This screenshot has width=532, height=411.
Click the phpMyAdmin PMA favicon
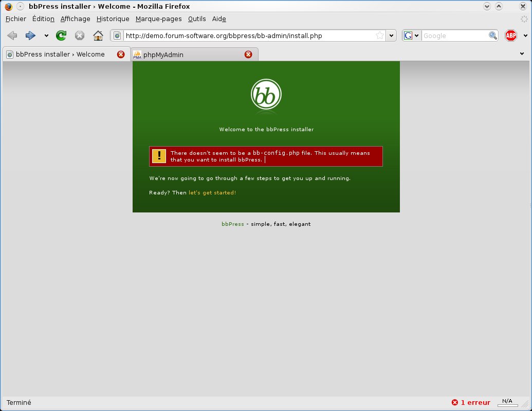coord(137,55)
